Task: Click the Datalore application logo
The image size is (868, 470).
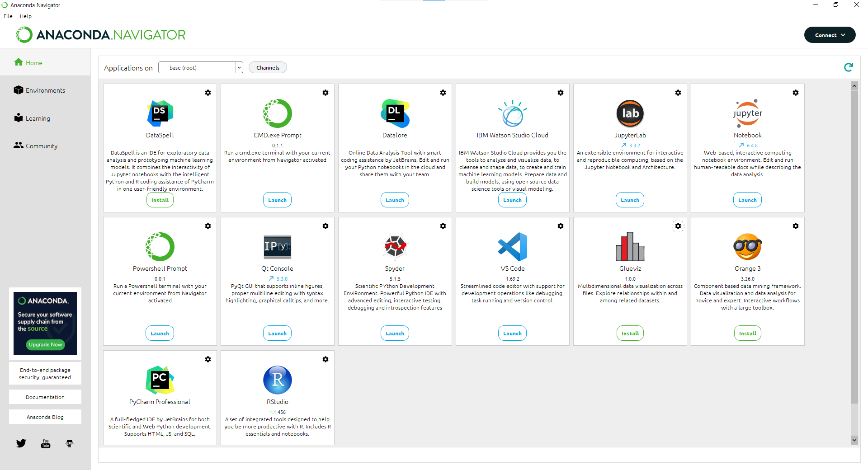Action: coord(395,113)
